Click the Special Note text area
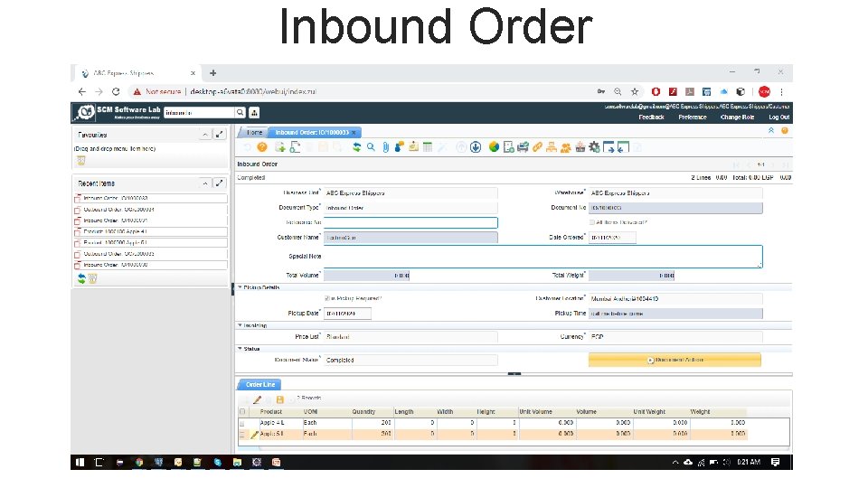This screenshot has height=488, width=868. coord(543,257)
